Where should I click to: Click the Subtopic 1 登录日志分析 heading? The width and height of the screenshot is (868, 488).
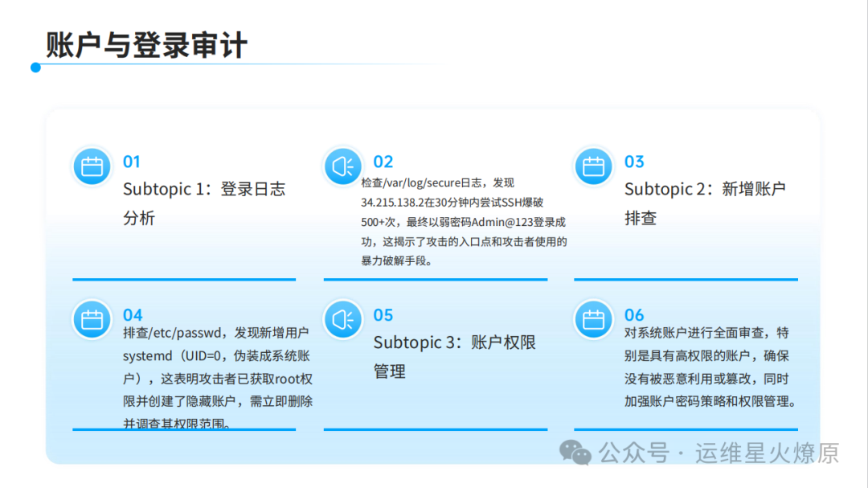coord(204,203)
